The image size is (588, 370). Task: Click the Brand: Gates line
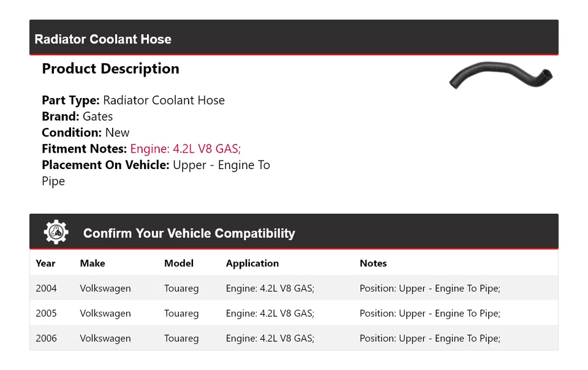coord(77,116)
